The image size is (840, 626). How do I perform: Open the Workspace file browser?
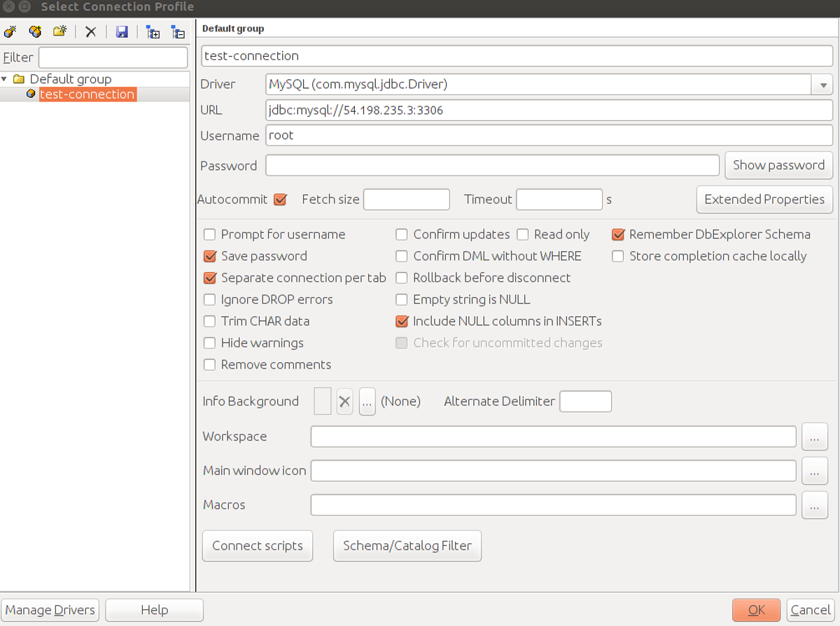coord(815,436)
